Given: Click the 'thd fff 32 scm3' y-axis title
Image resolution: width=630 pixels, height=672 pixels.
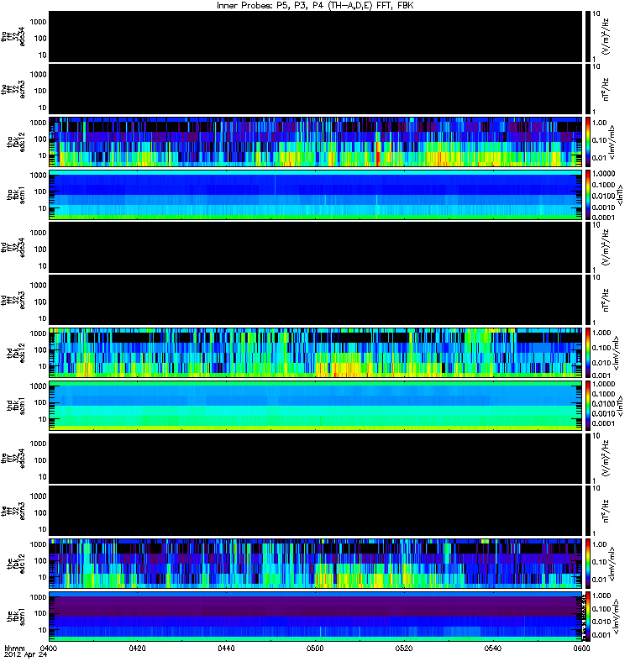Looking at the screenshot, I should 13,300.
